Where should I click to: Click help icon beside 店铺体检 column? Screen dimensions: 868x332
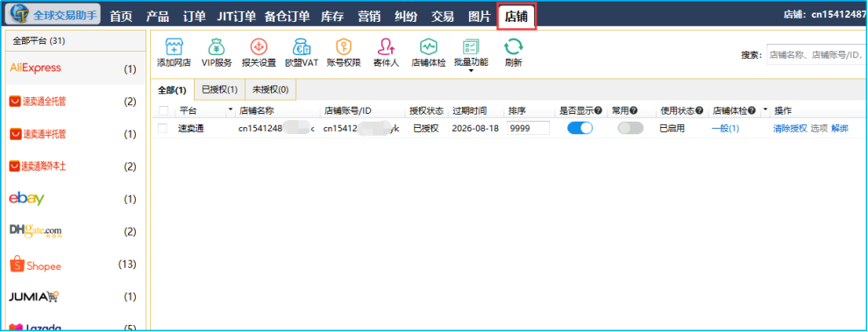[x=751, y=110]
